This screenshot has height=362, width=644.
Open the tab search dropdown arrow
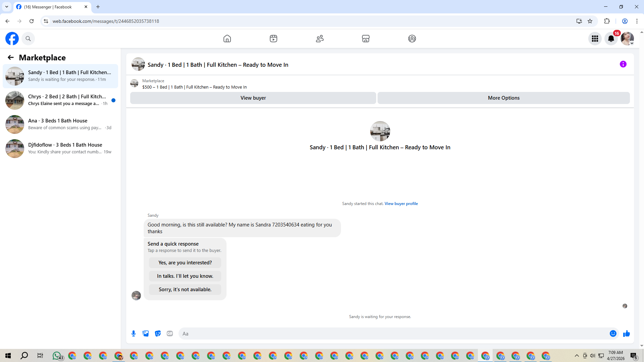click(x=7, y=7)
